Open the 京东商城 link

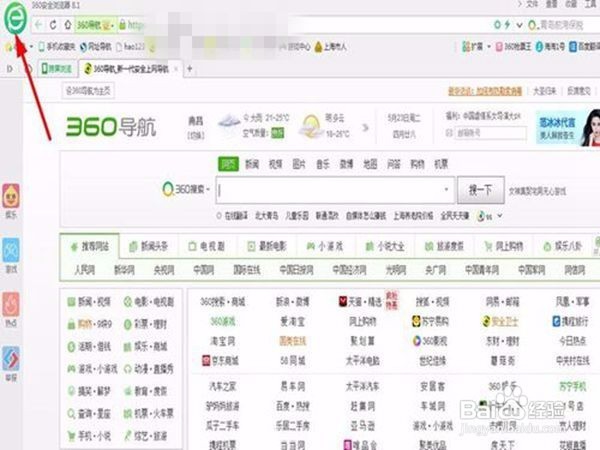pos(220,360)
